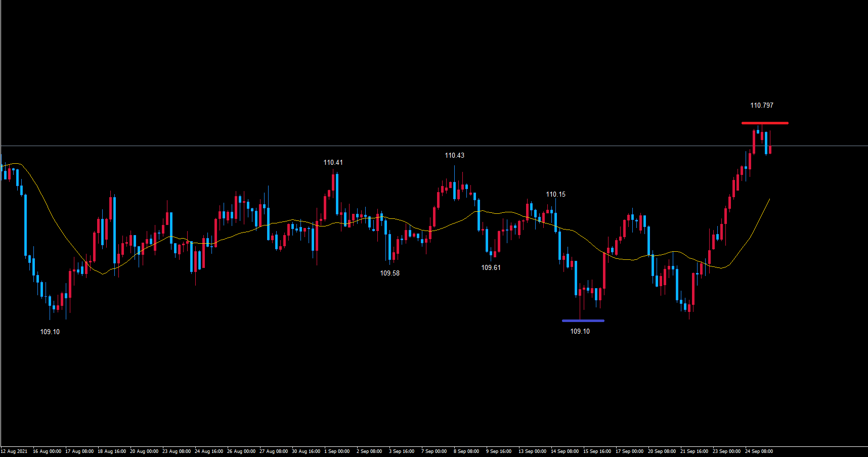Image resolution: width=868 pixels, height=457 pixels.
Task: Select the red resistance line at the top
Action: (764, 123)
